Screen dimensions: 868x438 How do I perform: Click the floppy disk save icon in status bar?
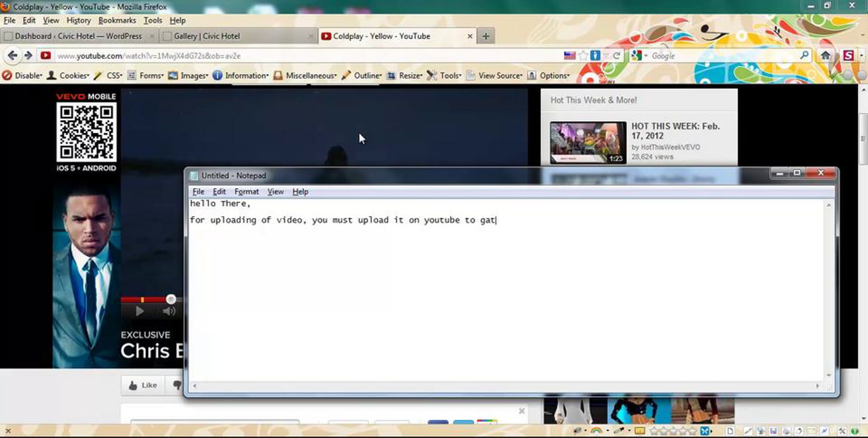(773, 431)
